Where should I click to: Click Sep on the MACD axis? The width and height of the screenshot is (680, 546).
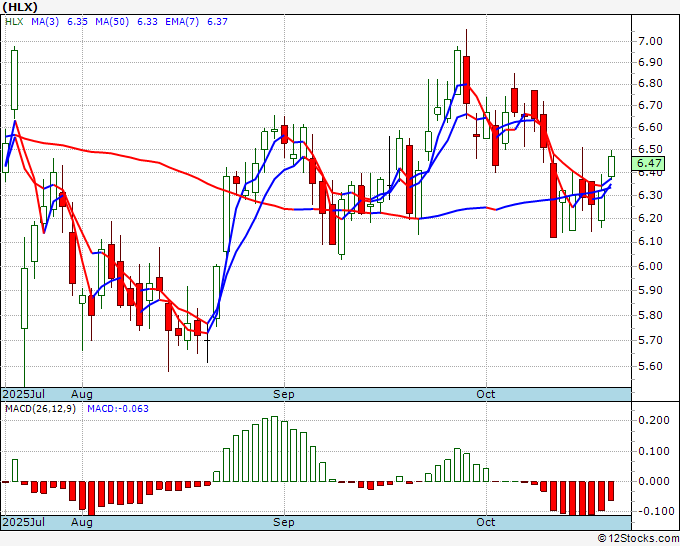[284, 522]
